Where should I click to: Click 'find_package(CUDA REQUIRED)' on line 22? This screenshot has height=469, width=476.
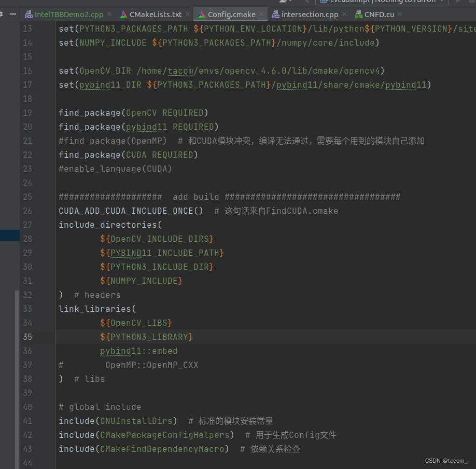(x=129, y=155)
